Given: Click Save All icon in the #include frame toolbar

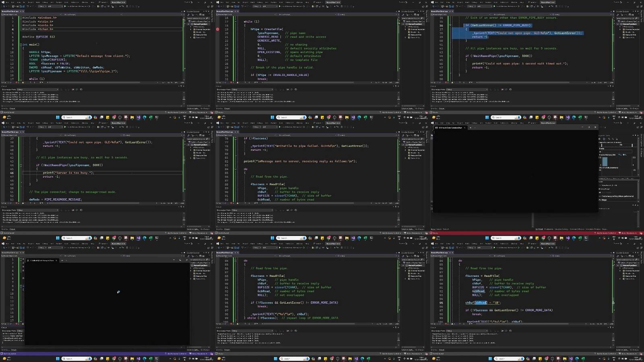Looking at the screenshot, I should tap(25, 6).
